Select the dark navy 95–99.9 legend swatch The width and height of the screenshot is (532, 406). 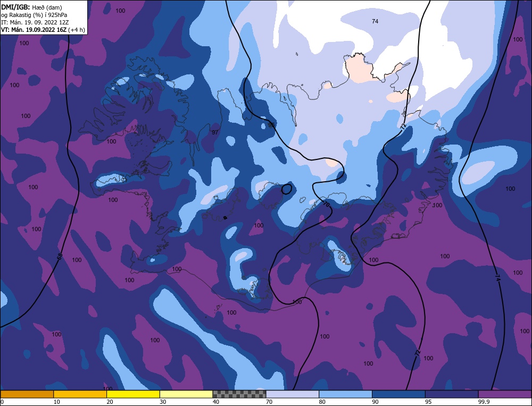452,394
